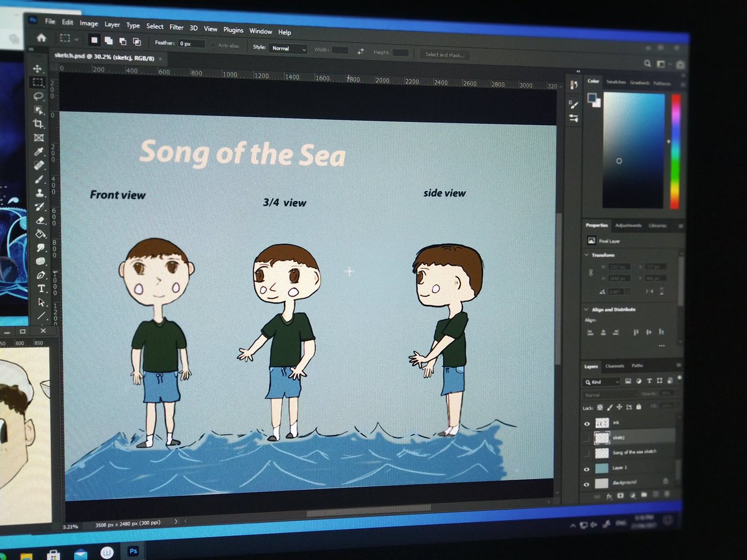Create a new group folder icon
This screenshot has height=560, width=747.
click(644, 495)
